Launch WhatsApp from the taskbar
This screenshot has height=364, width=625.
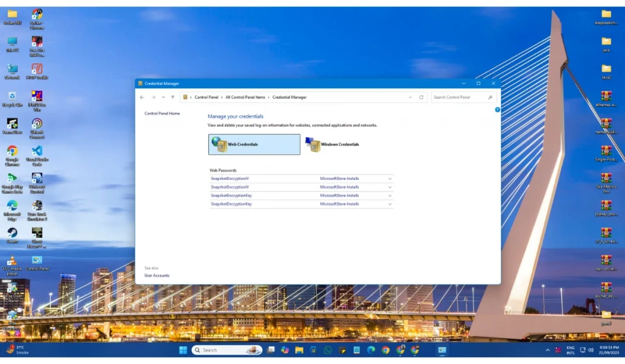(x=328, y=350)
